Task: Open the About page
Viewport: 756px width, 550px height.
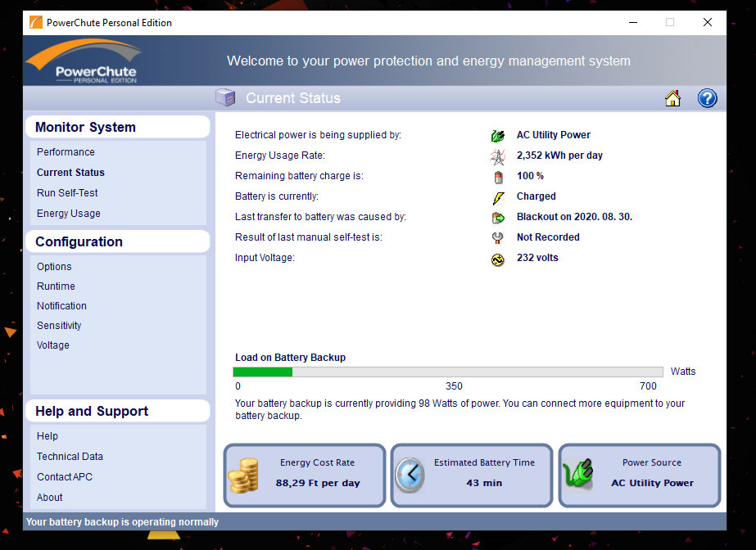Action: [50, 498]
